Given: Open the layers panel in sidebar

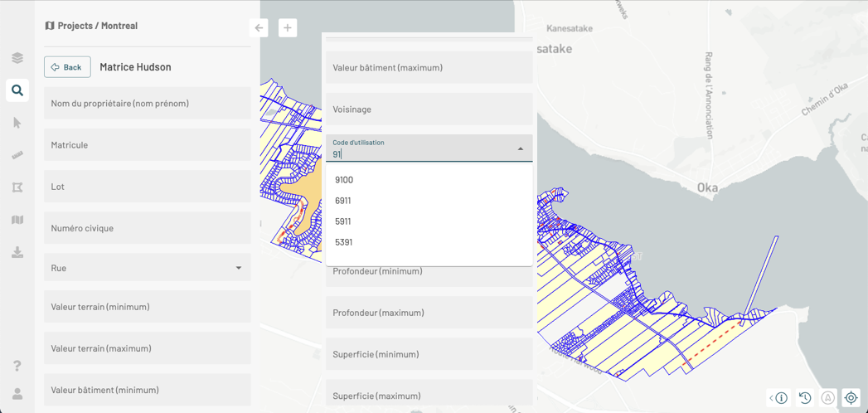Looking at the screenshot, I should (x=17, y=58).
